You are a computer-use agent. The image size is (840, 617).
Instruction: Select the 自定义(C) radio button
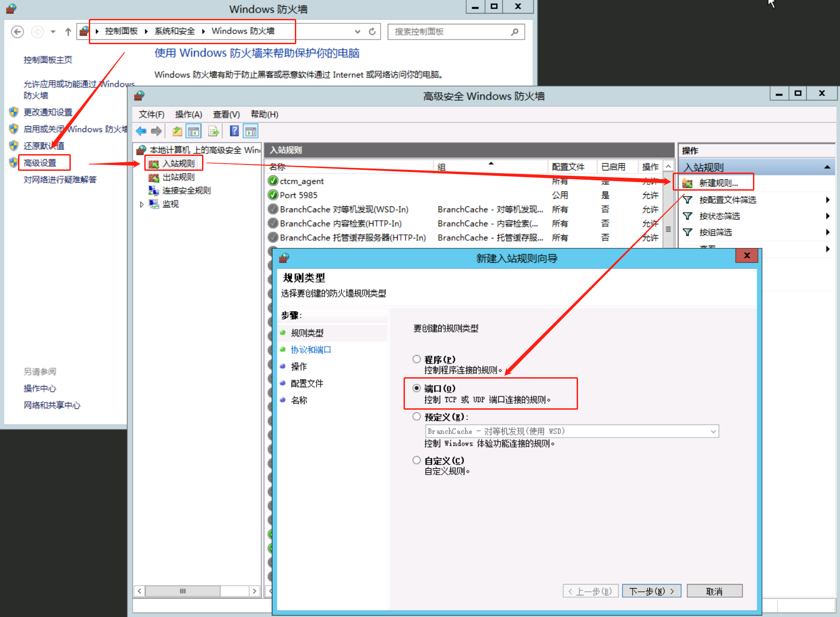[x=417, y=460]
